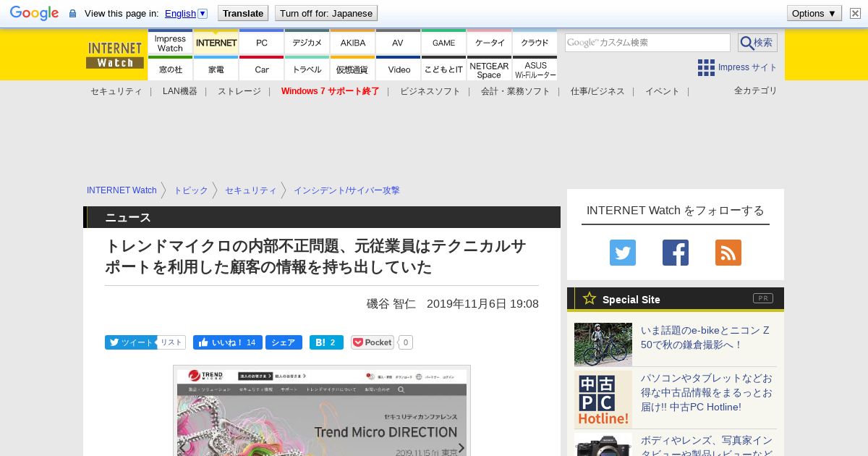Select the INTERNET tab
The image size is (868, 456).
coord(216,43)
